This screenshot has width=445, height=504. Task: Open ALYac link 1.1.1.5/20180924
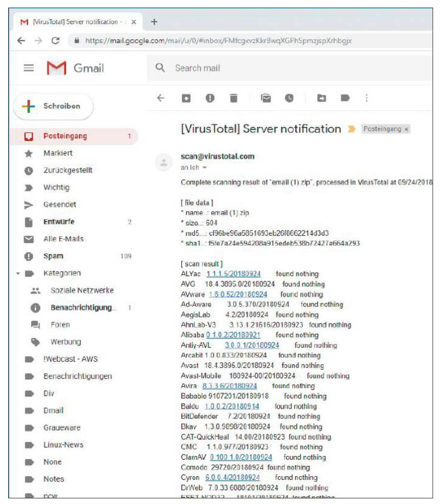coord(233,274)
